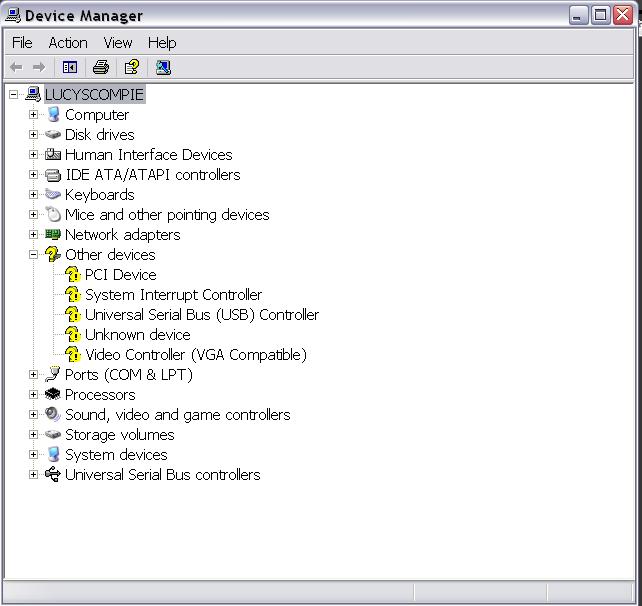The width and height of the screenshot is (642, 606).
Task: Click the USB symbol icon for Universal Serial Bus controllers
Action: click(x=53, y=475)
